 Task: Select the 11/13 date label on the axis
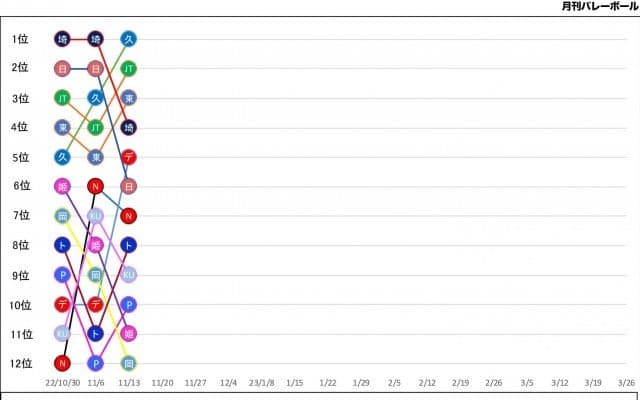[129, 383]
